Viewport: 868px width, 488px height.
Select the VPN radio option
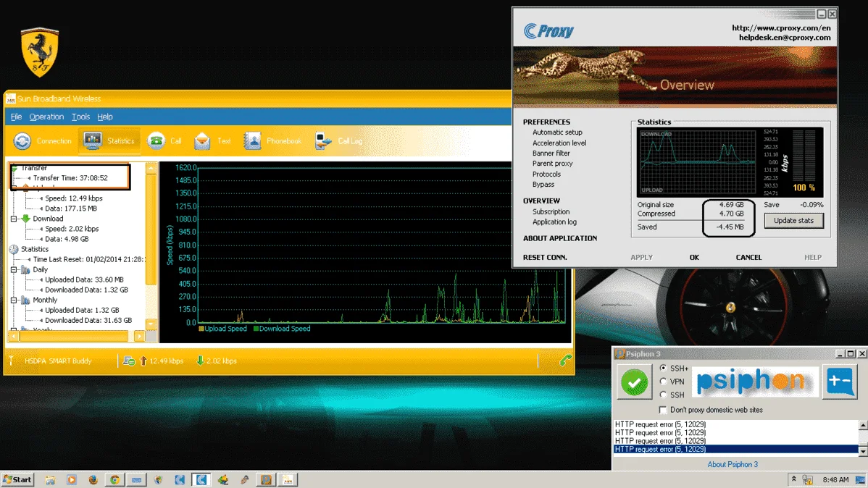coord(663,382)
